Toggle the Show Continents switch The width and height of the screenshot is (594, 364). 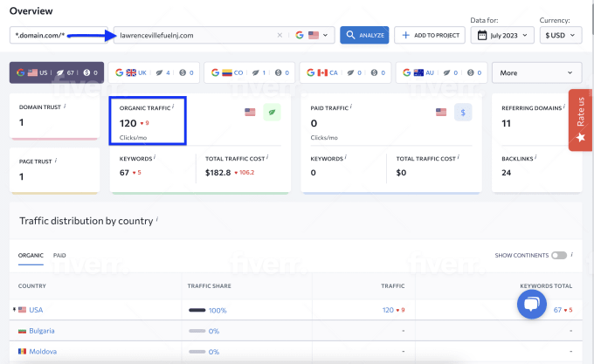point(559,256)
